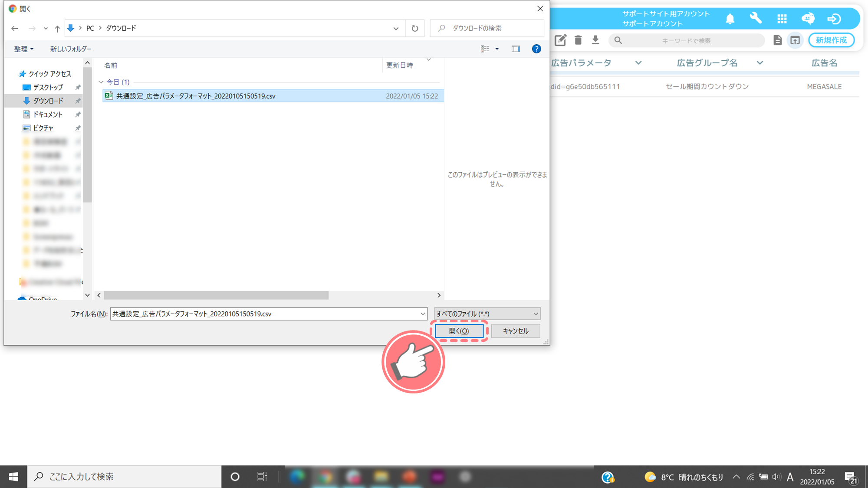Click PC in the address breadcrumb
This screenshot has height=488, width=868.
(x=90, y=28)
